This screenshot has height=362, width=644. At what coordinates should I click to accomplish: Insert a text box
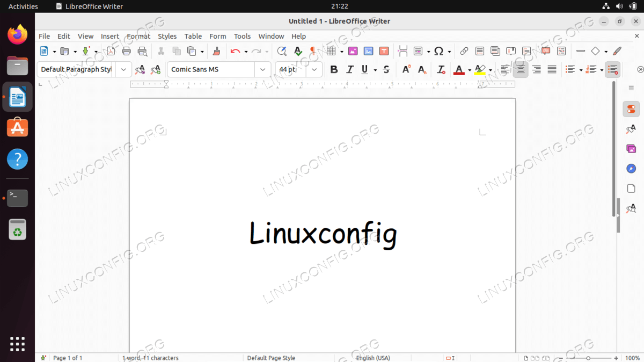click(x=384, y=51)
